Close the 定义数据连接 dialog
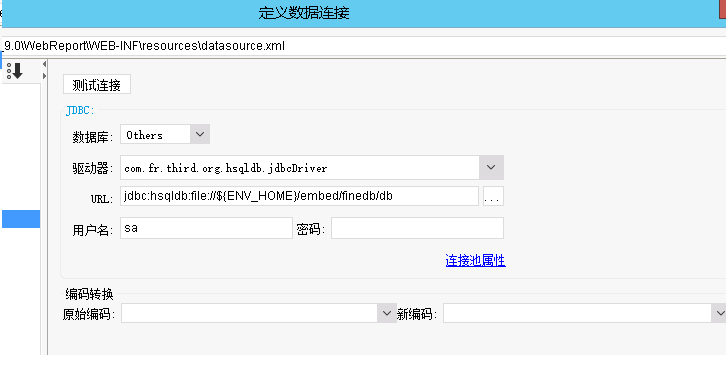This screenshot has height=365, width=726. [722, 8]
